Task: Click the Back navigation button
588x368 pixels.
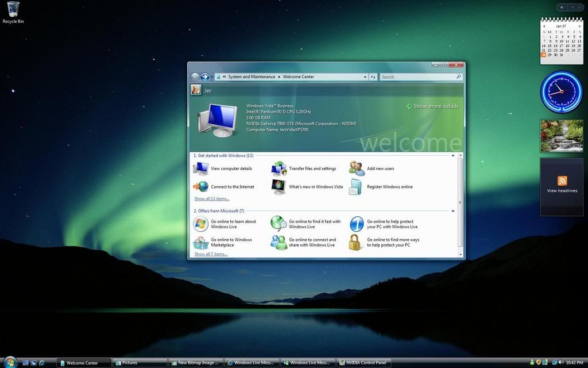Action: click(195, 77)
